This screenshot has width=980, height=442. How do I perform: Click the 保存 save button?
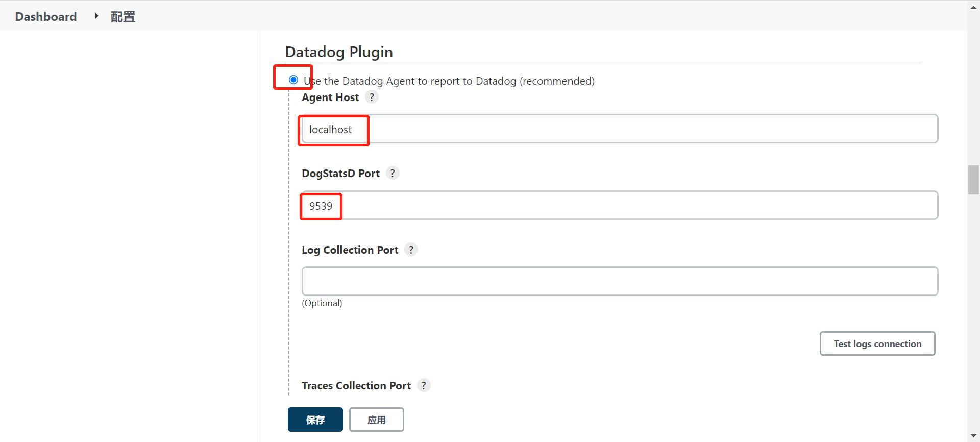(315, 420)
